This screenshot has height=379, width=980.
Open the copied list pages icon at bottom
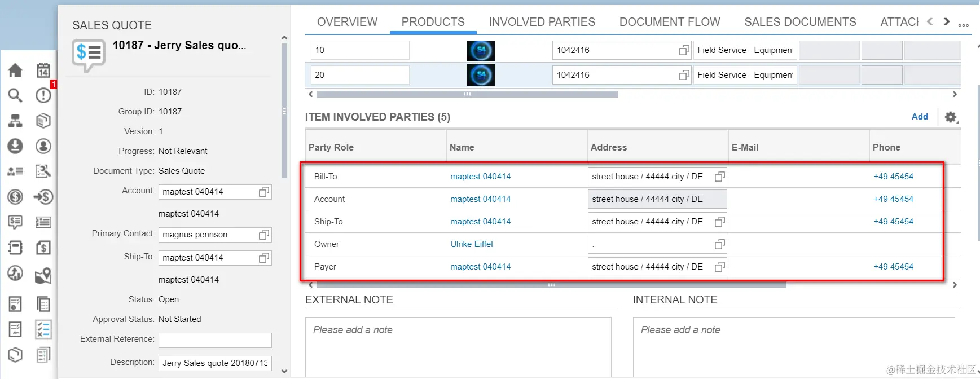[x=43, y=354]
